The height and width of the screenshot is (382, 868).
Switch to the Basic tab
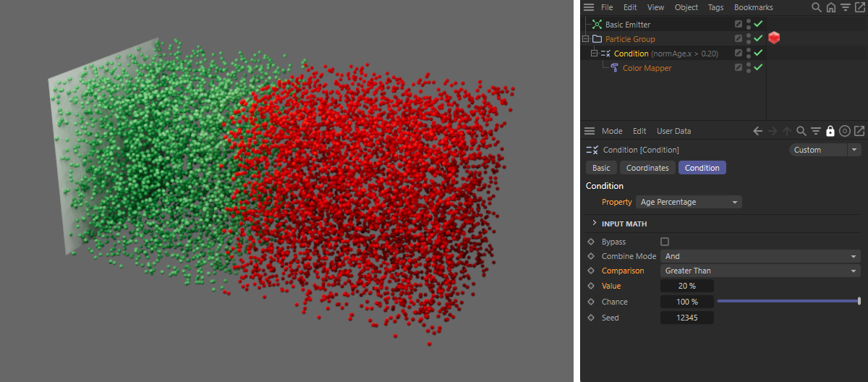click(601, 168)
